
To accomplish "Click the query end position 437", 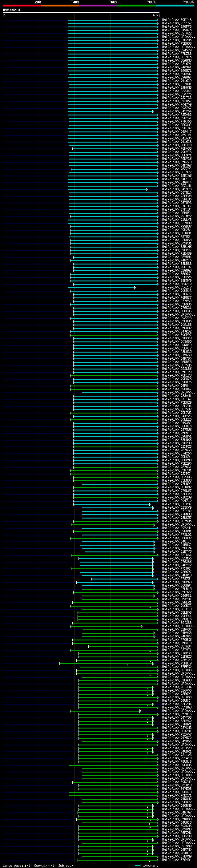I will point(155,15).
